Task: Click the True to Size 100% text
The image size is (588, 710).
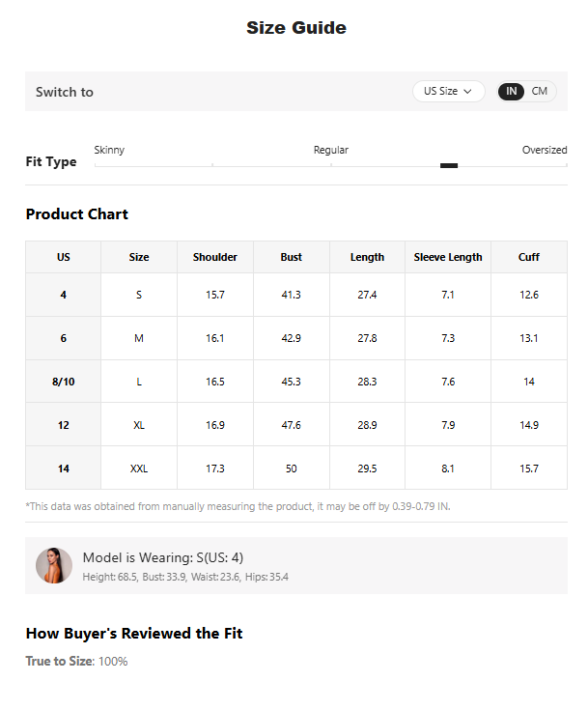Action: [76, 661]
